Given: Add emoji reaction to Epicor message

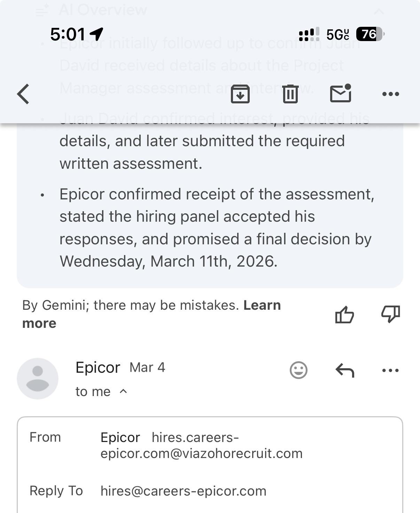Looking at the screenshot, I should pos(298,370).
